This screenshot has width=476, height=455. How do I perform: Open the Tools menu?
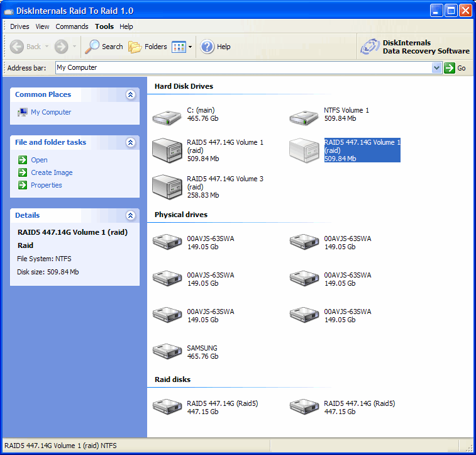tap(104, 26)
